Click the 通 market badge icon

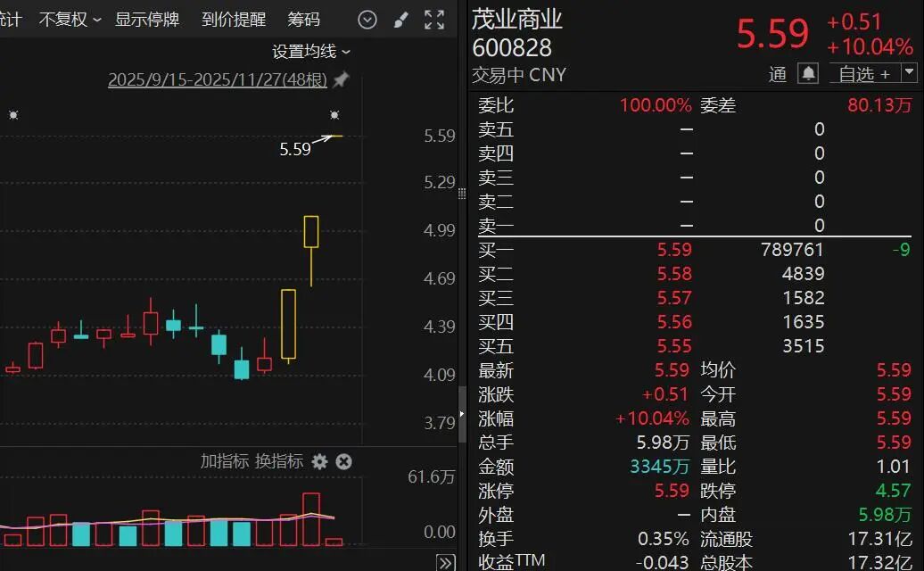[780, 75]
